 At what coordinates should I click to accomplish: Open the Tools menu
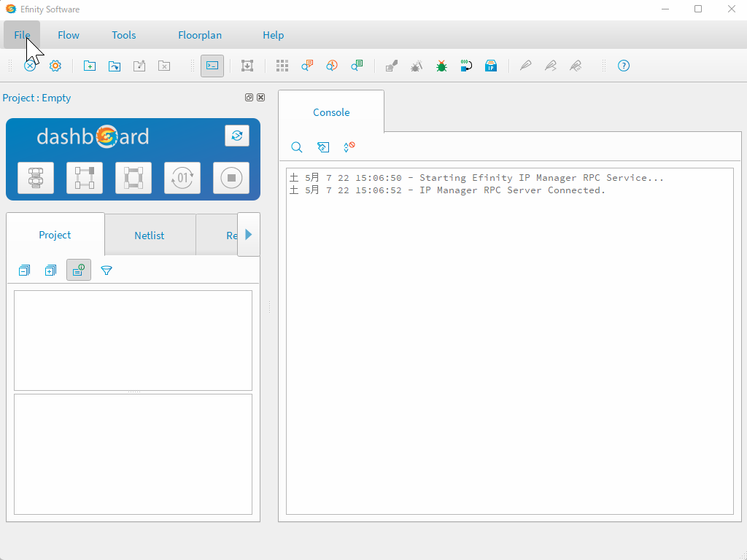(x=123, y=35)
